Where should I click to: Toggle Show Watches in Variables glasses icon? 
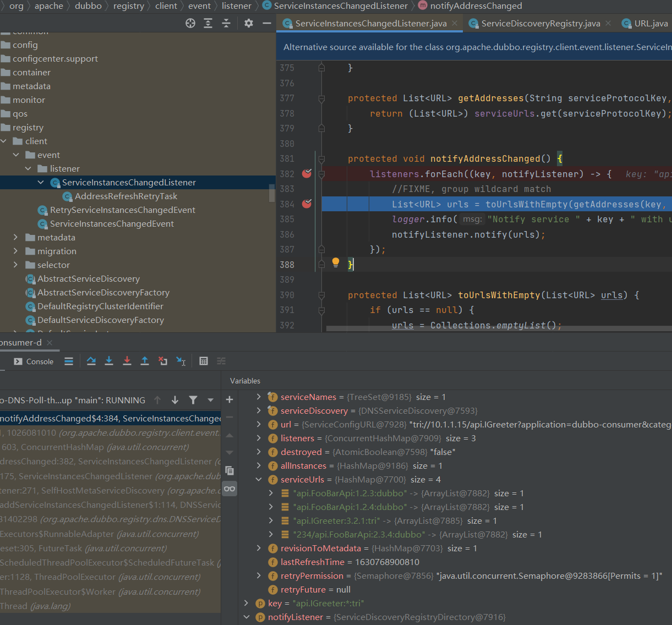point(230,489)
